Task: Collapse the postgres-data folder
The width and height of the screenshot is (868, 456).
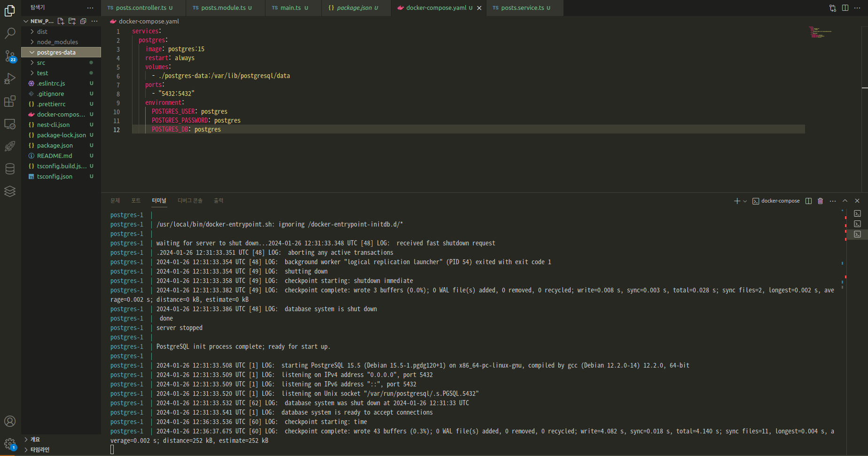Action: (x=61, y=52)
